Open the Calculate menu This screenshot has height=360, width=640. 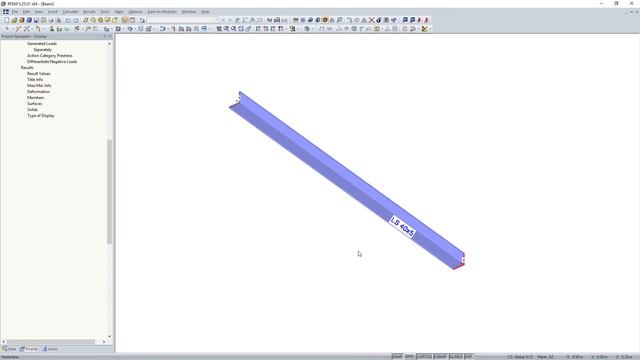click(71, 12)
